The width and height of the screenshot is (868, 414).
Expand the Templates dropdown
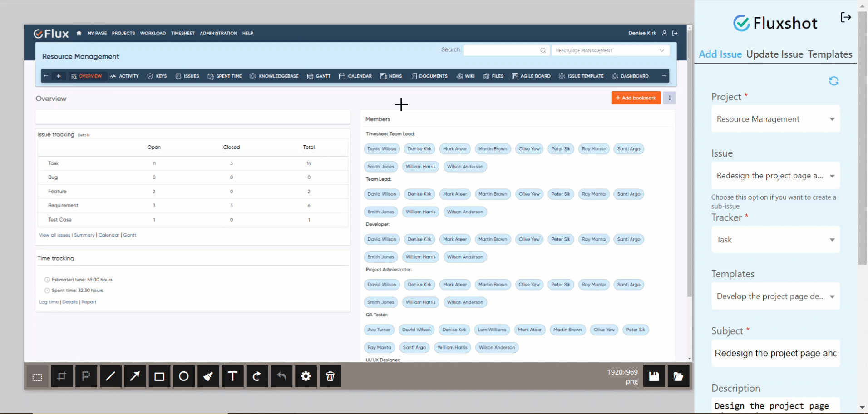(x=775, y=296)
